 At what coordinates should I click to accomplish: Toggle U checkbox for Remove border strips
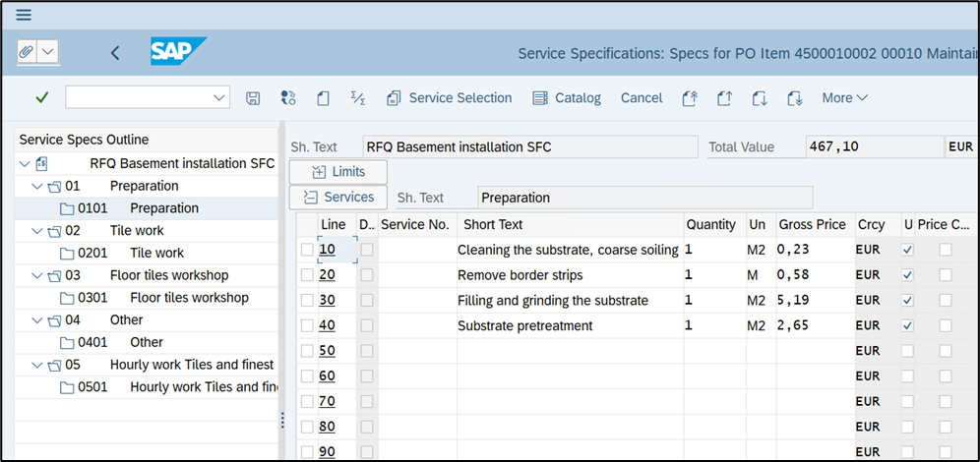click(x=907, y=275)
